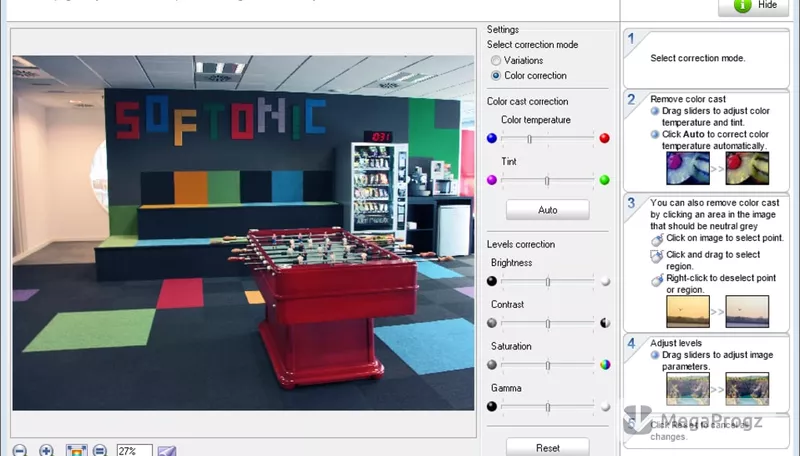Viewport: 800px width, 456px height.
Task: Click the yellow sunset example thumbnail
Action: pos(688,311)
